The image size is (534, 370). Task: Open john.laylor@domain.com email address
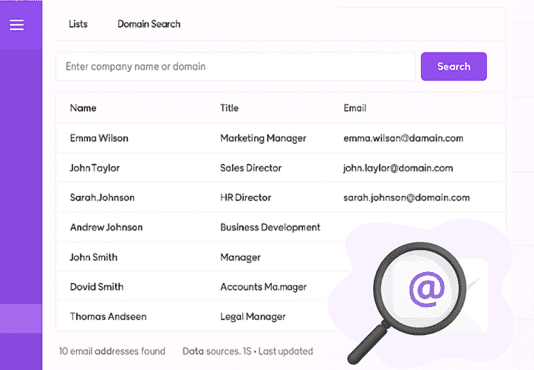(x=398, y=168)
